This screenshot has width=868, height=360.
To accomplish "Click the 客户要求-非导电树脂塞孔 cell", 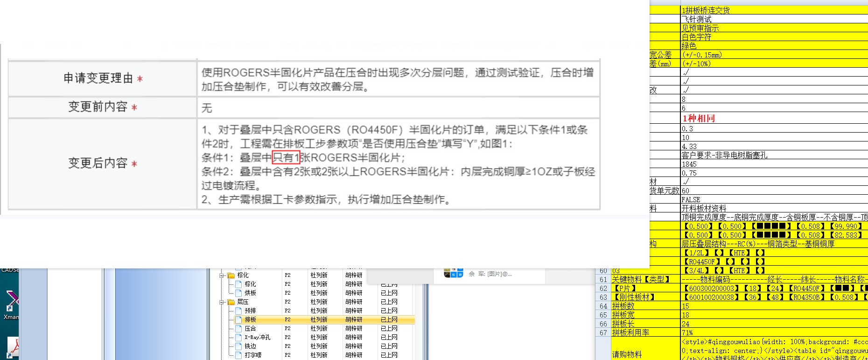I will coord(774,155).
